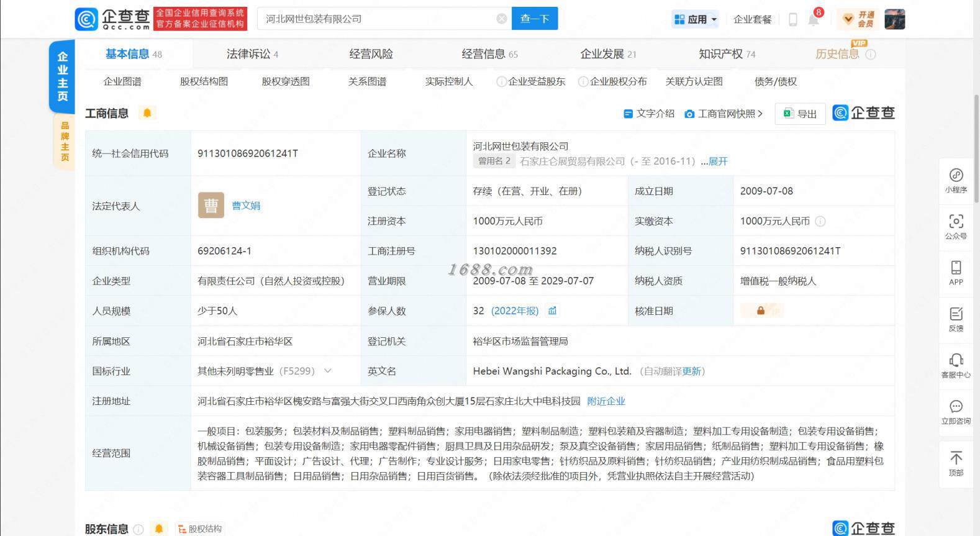Select the 企业主页 side tab

pos(62,76)
